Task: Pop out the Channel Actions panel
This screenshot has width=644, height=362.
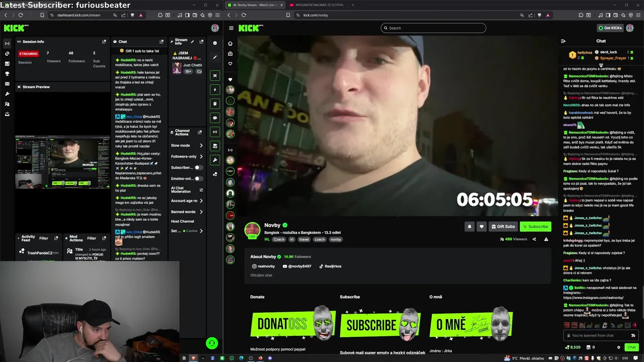Action: tap(200, 132)
